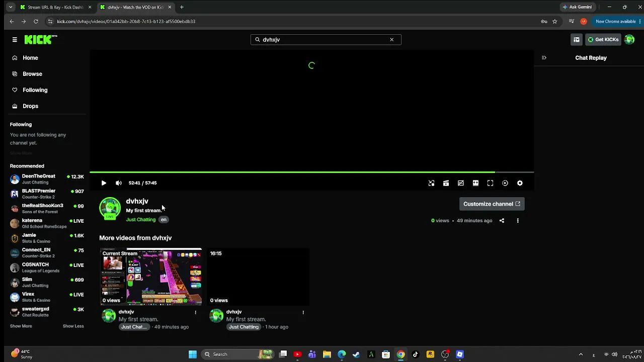Open a new Chrome tab
This screenshot has height=362, width=644.
tap(182, 7)
